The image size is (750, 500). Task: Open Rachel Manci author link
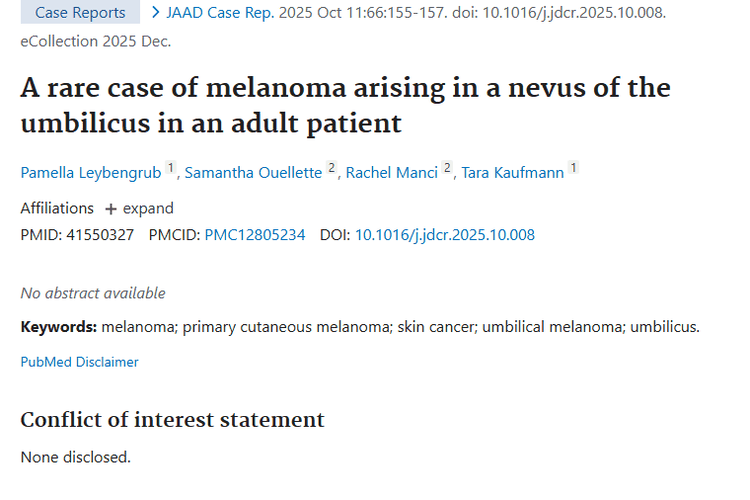[392, 173]
